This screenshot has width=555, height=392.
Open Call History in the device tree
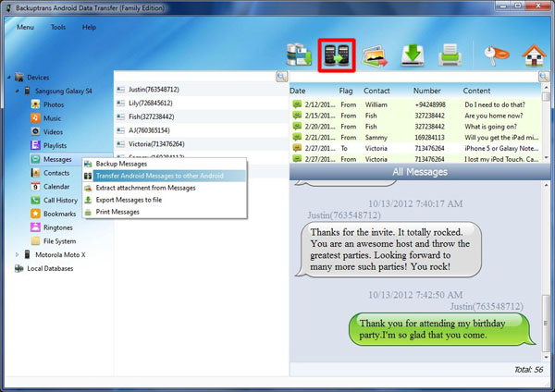pos(60,201)
